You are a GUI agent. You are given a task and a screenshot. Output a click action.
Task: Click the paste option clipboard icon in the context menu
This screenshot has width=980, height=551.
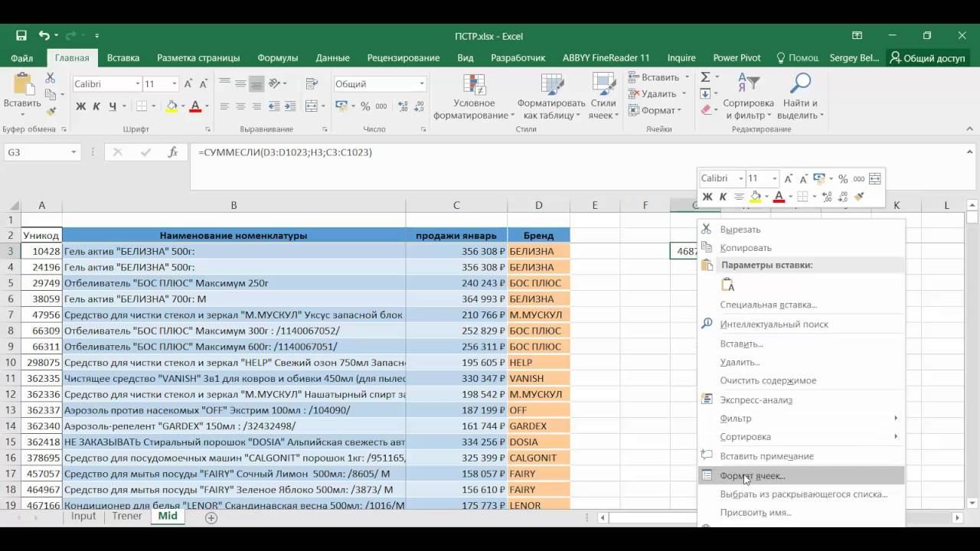click(728, 285)
